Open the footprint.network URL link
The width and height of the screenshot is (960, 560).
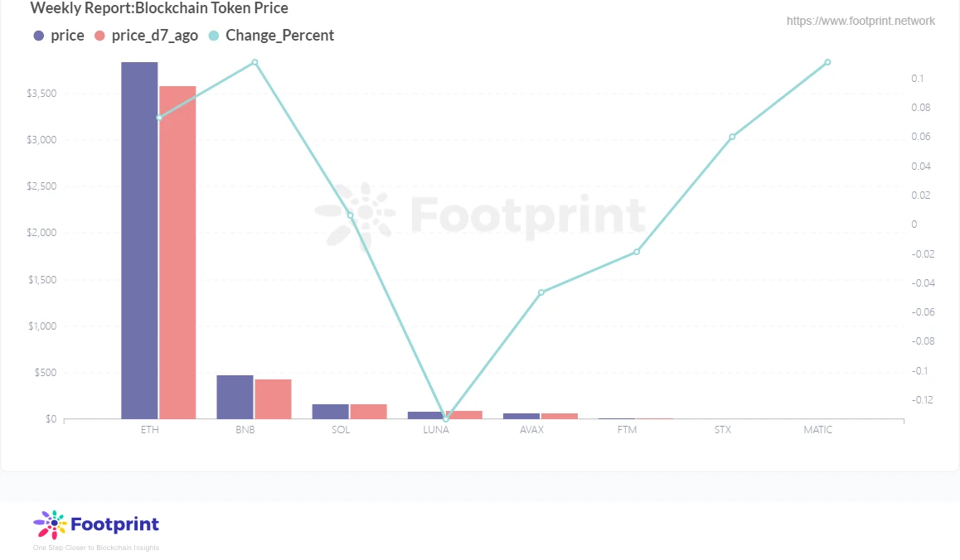point(861,21)
